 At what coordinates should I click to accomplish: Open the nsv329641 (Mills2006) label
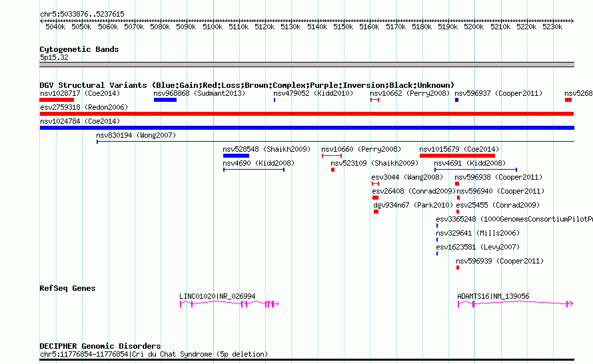(x=478, y=233)
